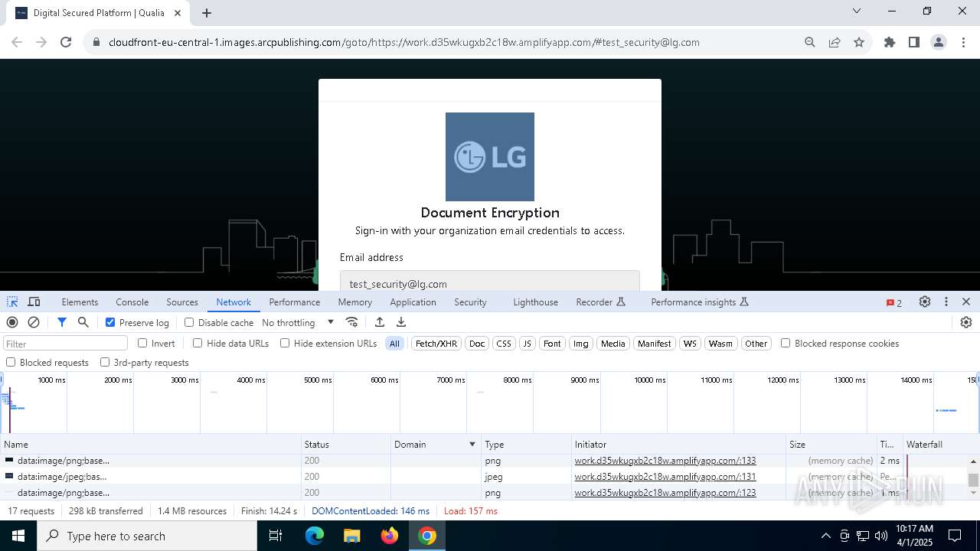Reload the current page

point(66,43)
